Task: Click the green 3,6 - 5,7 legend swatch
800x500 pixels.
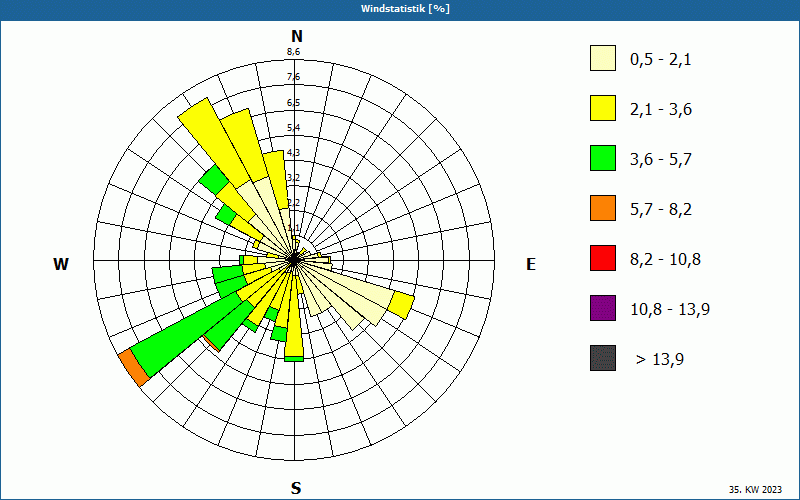Action: tap(603, 158)
